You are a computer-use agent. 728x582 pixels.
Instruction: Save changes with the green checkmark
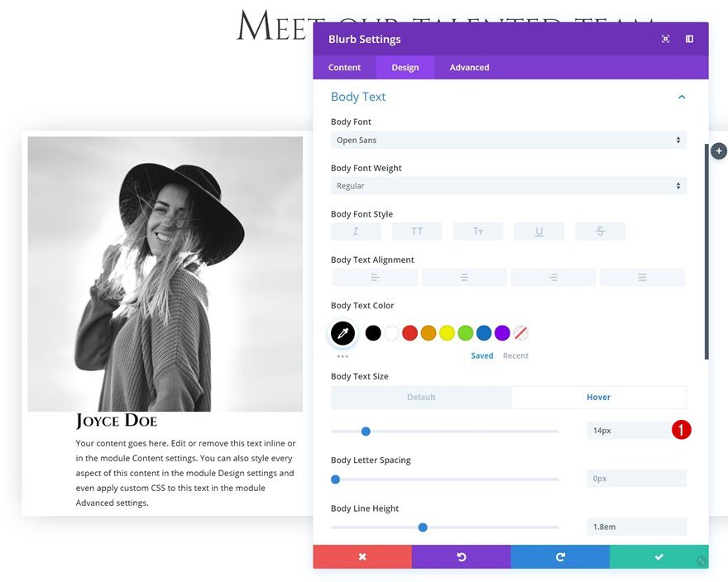(x=659, y=556)
